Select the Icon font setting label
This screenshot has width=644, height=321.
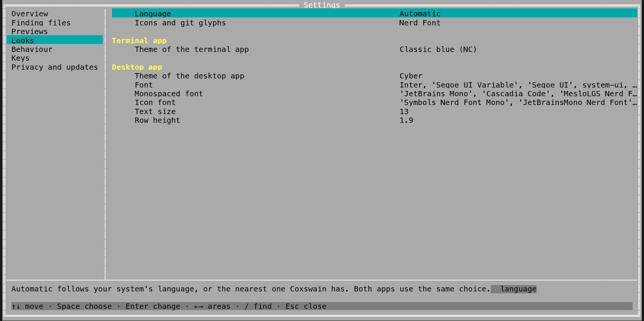155,102
